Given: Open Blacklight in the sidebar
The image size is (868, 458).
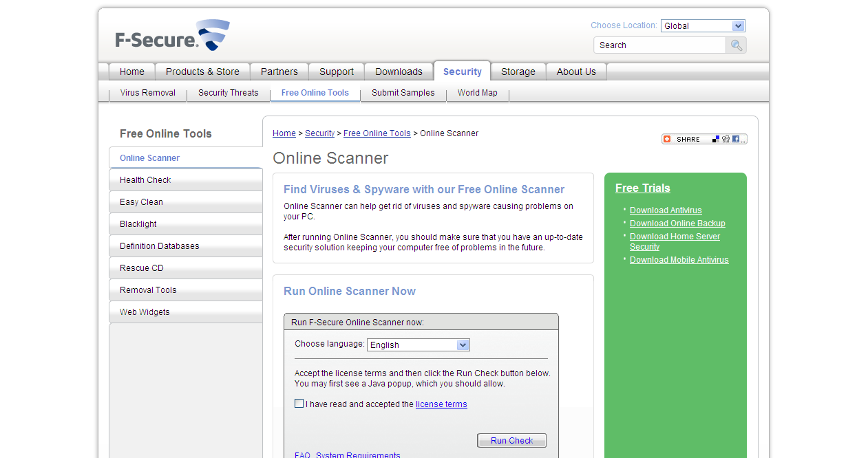Looking at the screenshot, I should click(186, 224).
